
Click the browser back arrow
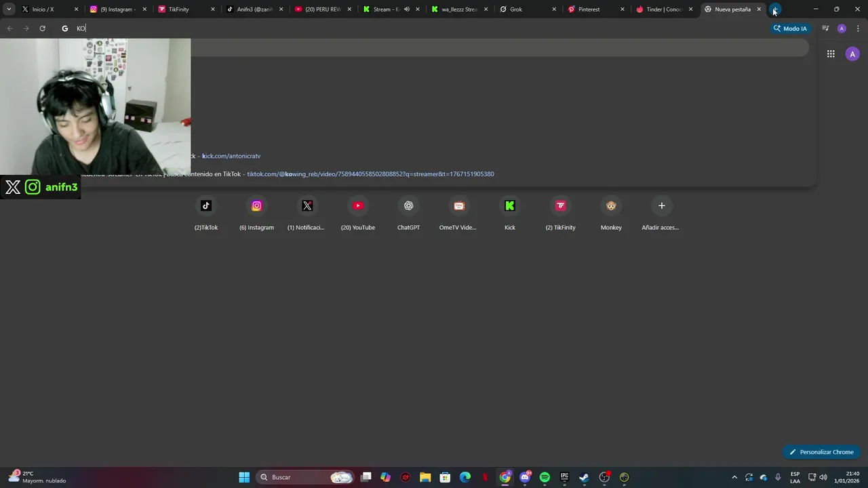[9, 28]
